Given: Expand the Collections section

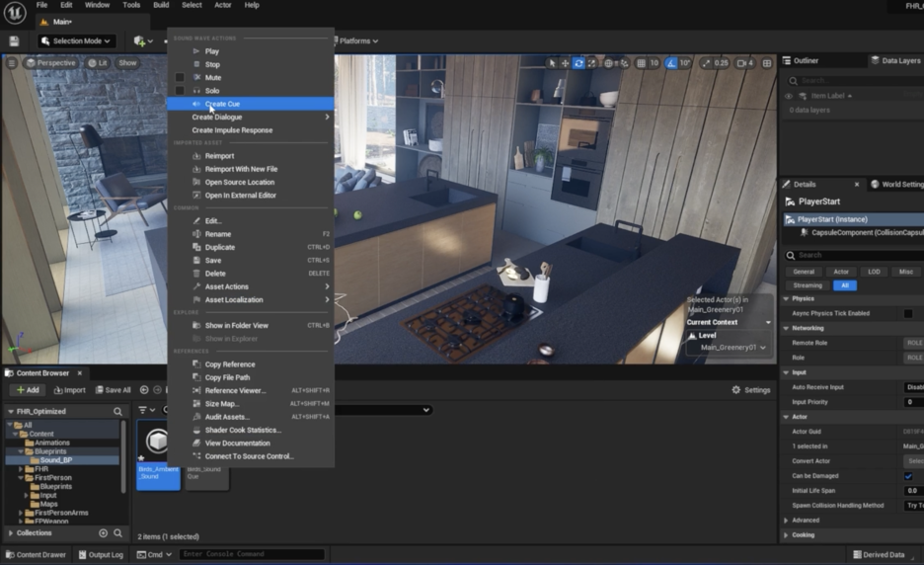Looking at the screenshot, I should 11,532.
